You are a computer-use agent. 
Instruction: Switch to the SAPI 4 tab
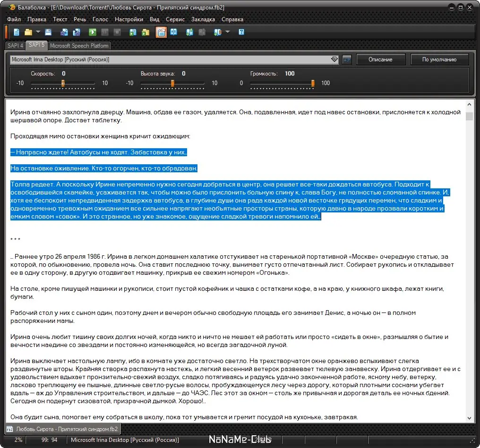(x=15, y=46)
